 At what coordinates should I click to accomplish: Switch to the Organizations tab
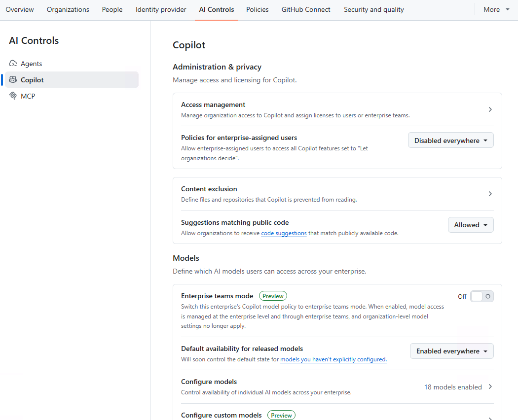(x=68, y=9)
